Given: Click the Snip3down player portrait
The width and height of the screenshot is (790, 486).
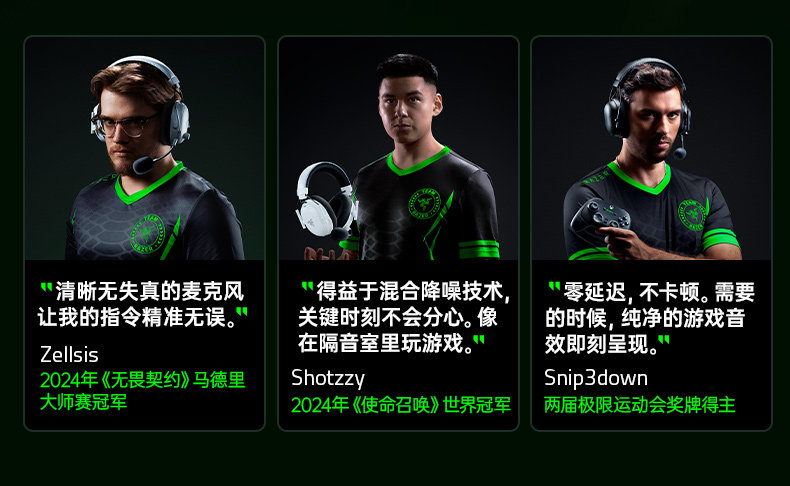Looking at the screenshot, I should 651,149.
